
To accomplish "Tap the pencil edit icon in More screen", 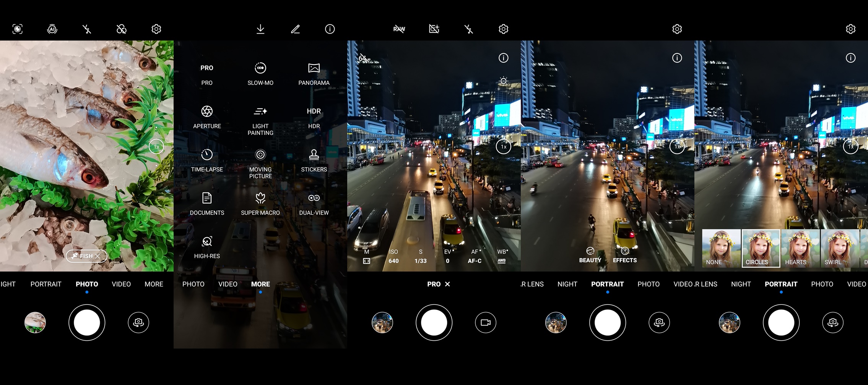I will pos(295,29).
